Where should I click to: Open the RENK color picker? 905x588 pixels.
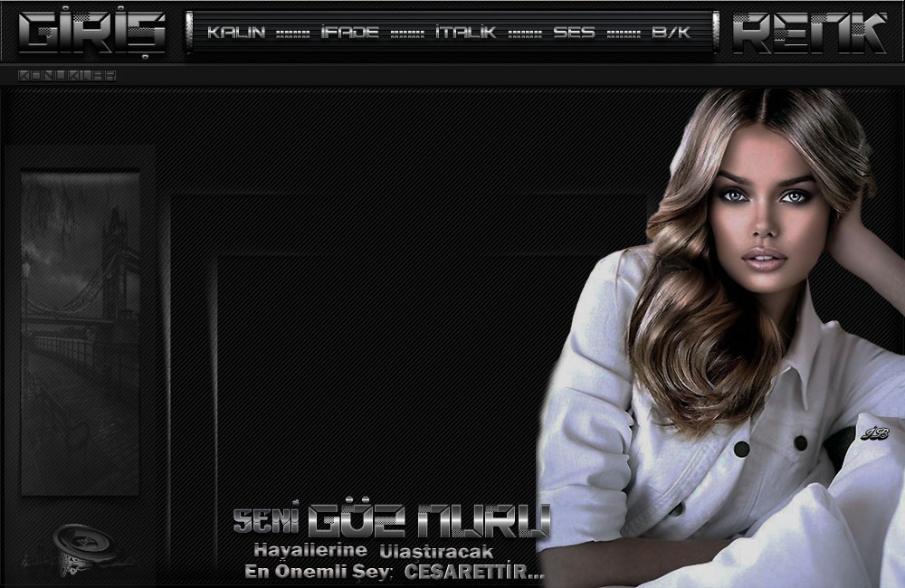(809, 33)
